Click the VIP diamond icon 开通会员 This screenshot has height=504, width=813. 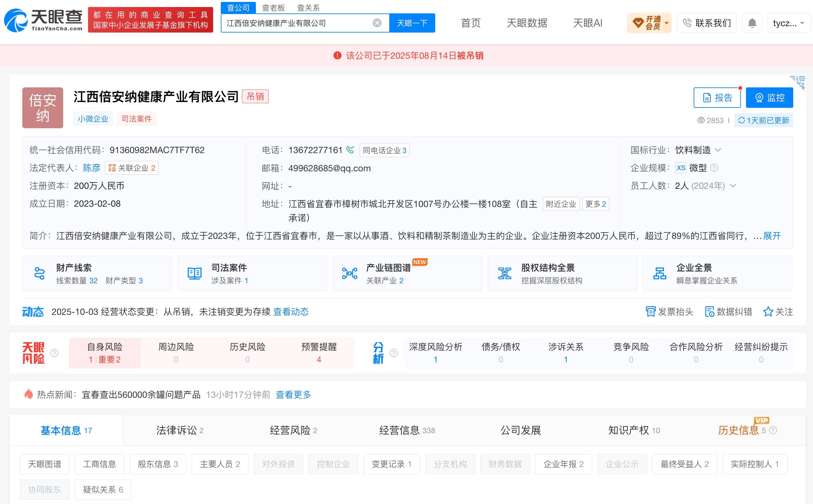pos(638,23)
